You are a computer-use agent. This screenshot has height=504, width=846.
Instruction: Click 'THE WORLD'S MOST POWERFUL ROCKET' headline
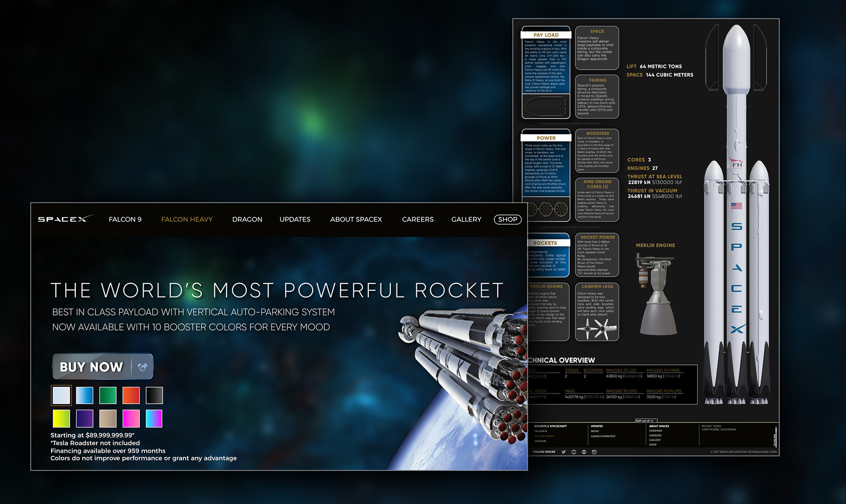point(277,290)
